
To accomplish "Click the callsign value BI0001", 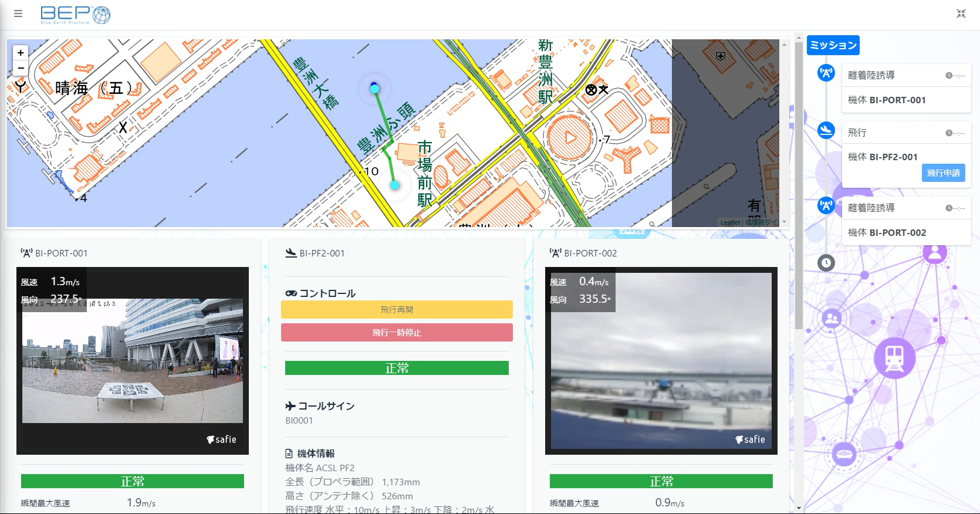I will coord(299,421).
